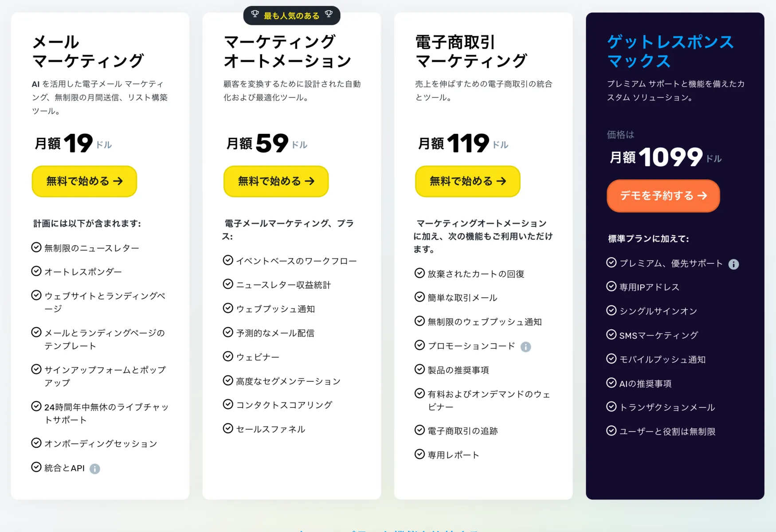Click the left trophy icon on the 最も人気のある badge
The image size is (776, 532).
pyautogui.click(x=255, y=15)
